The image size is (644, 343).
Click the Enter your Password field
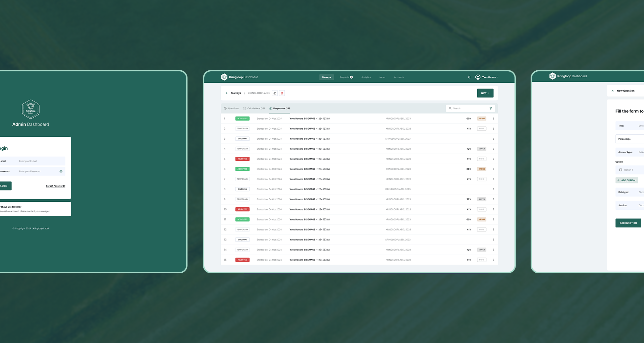tap(32, 171)
